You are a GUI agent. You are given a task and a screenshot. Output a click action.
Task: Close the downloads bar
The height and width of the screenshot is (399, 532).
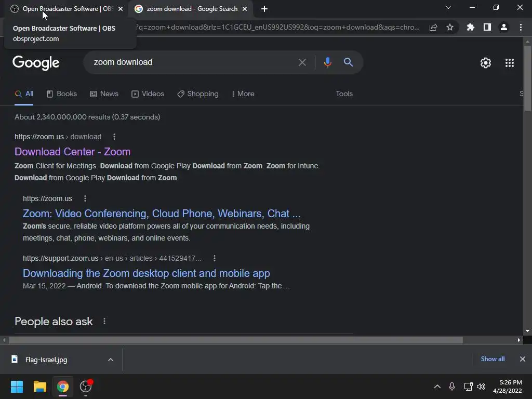coord(523,359)
